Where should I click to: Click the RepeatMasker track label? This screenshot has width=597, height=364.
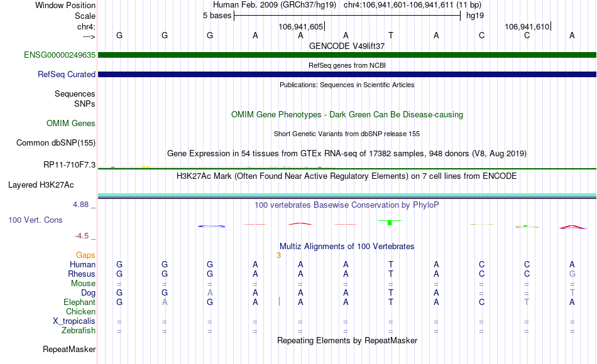[69, 349]
